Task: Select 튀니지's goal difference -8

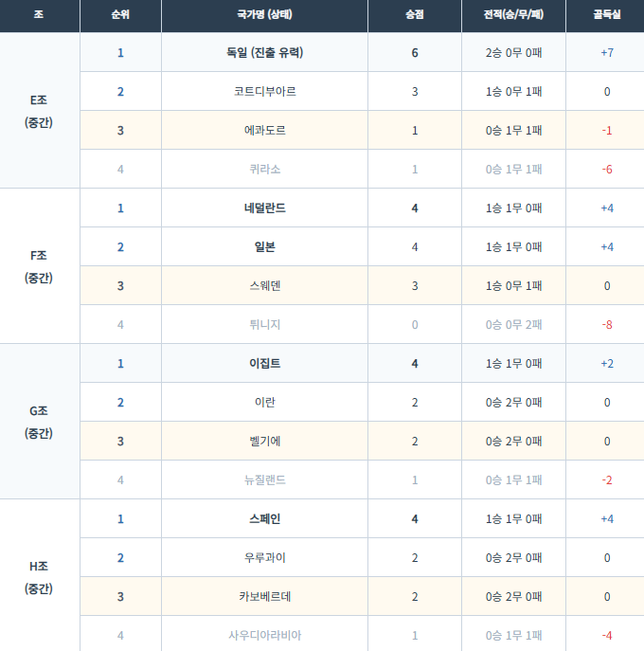Action: click(x=607, y=325)
